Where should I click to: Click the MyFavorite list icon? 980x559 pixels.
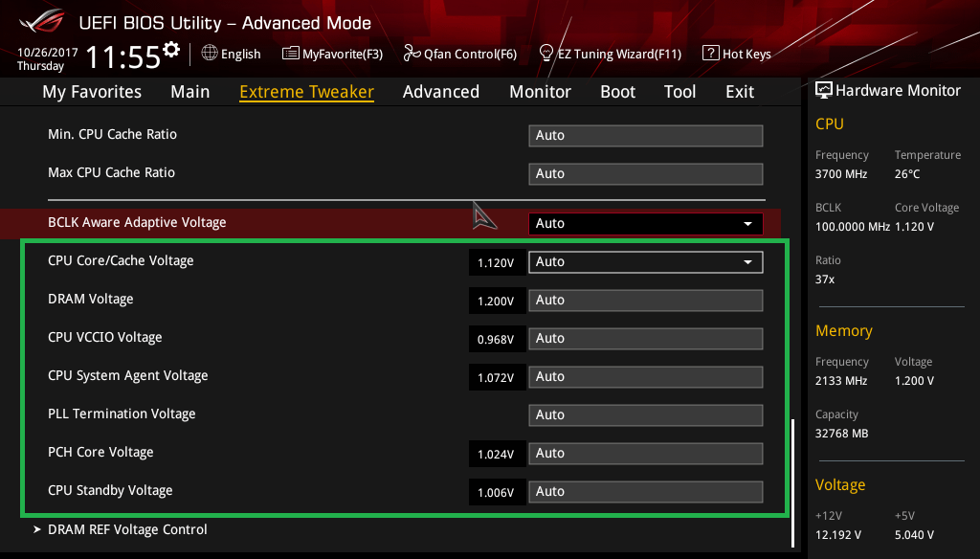click(x=291, y=54)
